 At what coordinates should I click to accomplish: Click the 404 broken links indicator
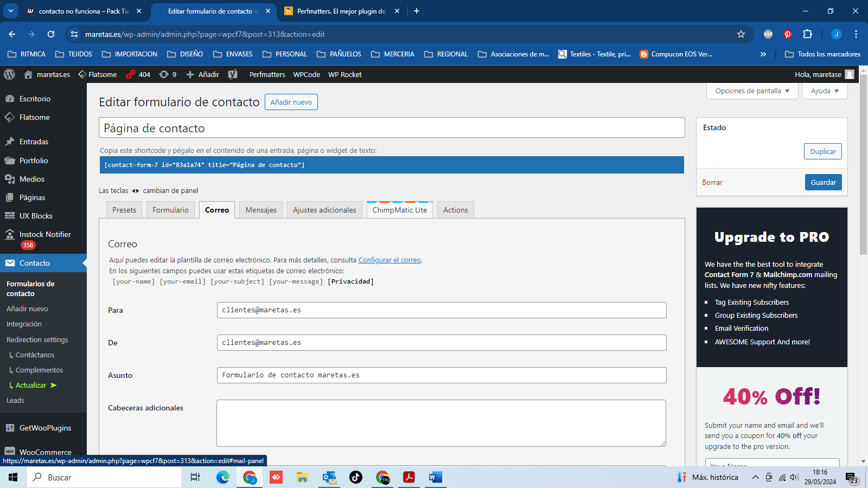tap(138, 74)
